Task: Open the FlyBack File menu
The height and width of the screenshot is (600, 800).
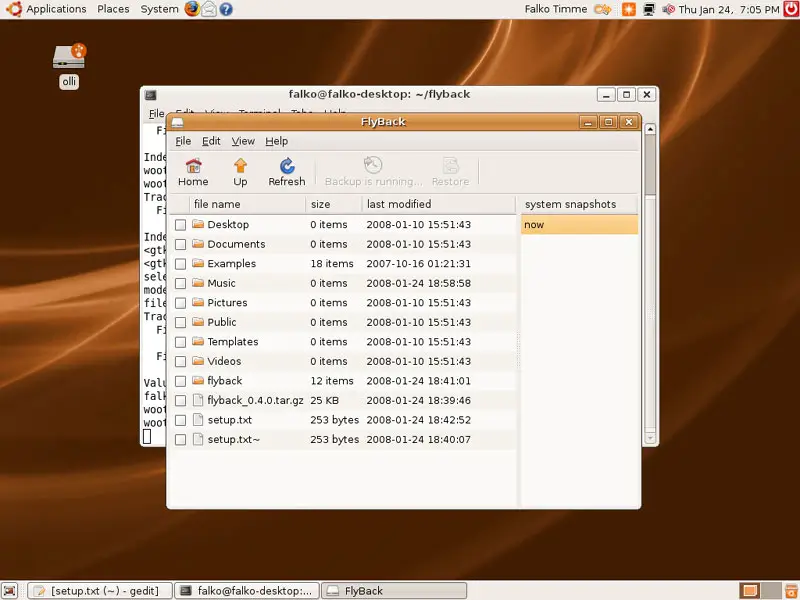Action: (x=183, y=141)
